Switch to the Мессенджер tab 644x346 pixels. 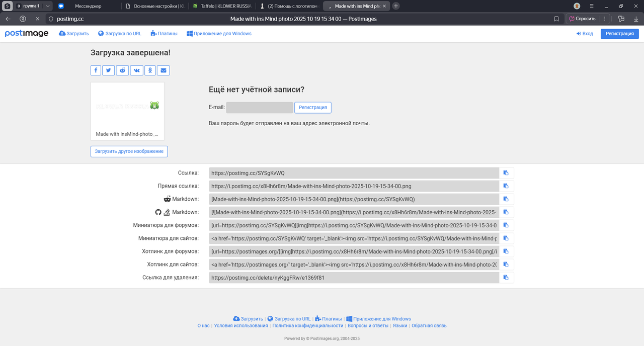pos(88,6)
